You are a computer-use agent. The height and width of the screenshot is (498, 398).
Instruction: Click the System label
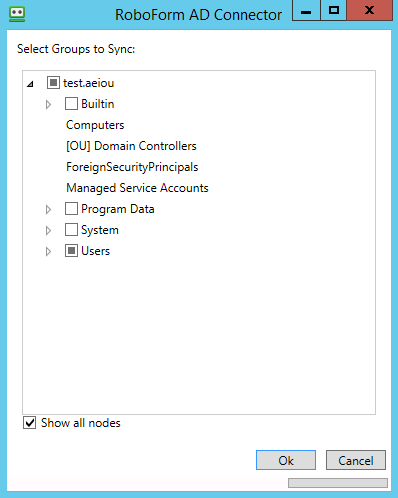pyautogui.click(x=100, y=230)
